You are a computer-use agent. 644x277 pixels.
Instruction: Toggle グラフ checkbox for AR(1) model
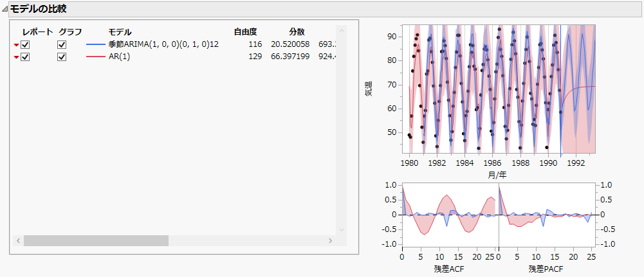click(62, 57)
